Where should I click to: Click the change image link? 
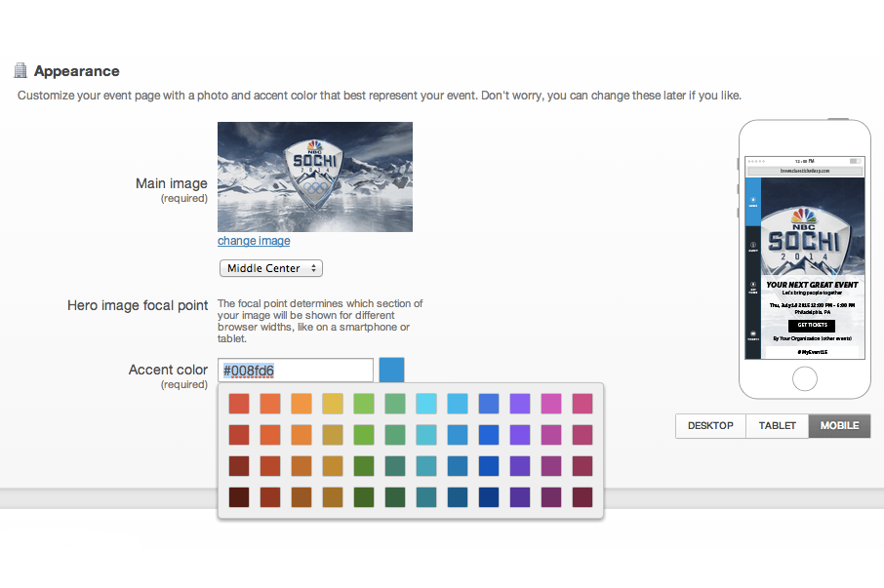tap(254, 241)
